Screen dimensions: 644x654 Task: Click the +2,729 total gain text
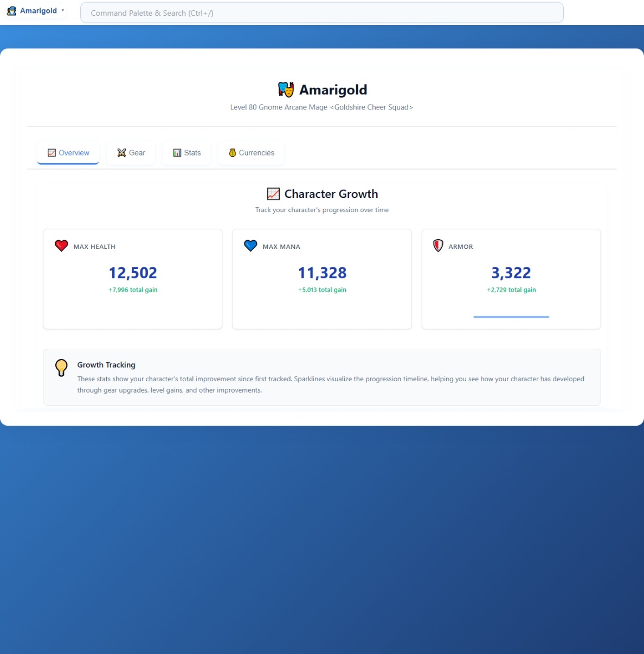(x=511, y=290)
